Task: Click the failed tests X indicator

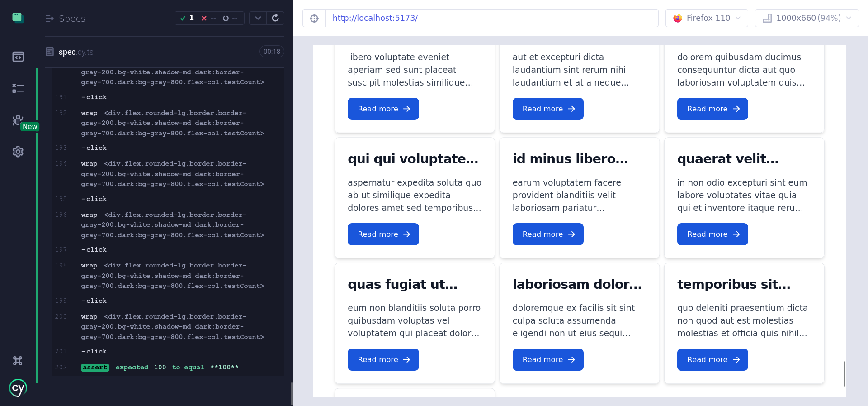Action: click(x=208, y=18)
